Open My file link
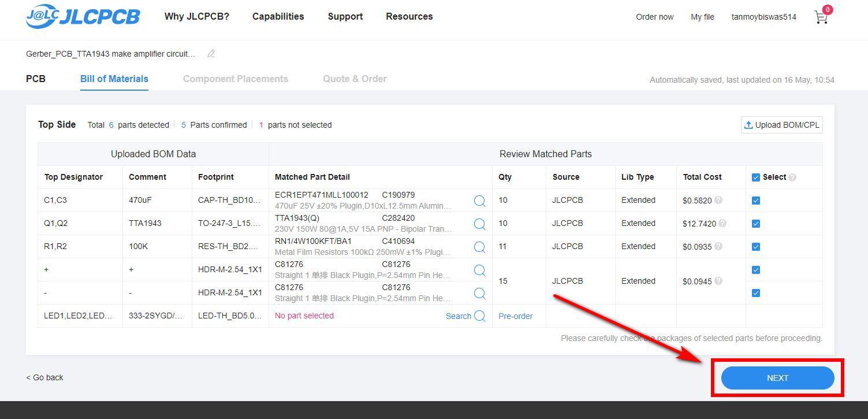The width and height of the screenshot is (868, 419). pyautogui.click(x=702, y=17)
